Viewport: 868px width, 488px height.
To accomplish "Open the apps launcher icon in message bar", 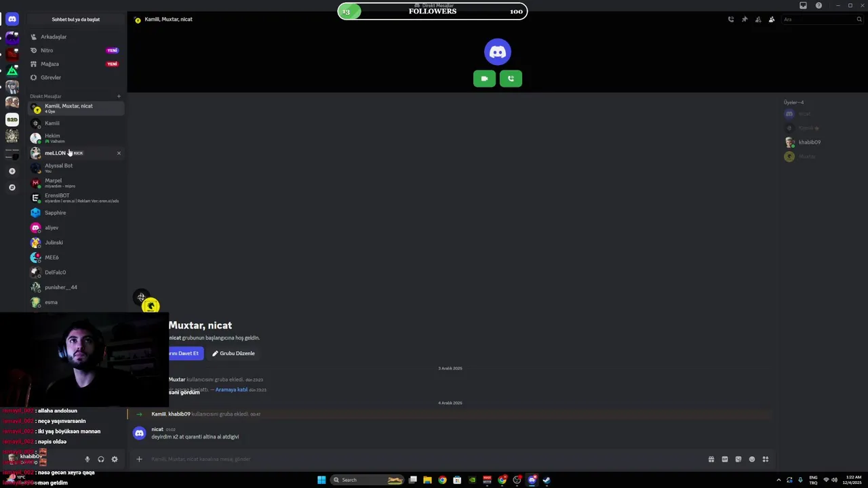I will click(x=765, y=460).
